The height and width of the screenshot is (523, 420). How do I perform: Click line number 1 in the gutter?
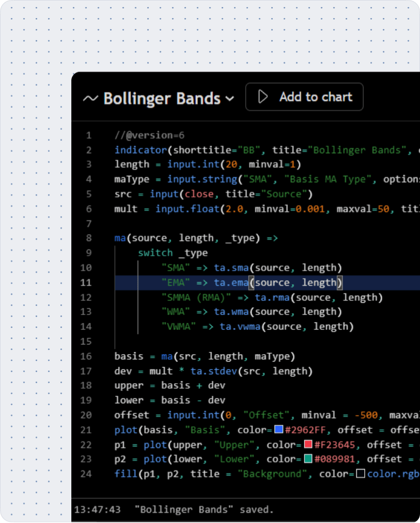(88, 135)
